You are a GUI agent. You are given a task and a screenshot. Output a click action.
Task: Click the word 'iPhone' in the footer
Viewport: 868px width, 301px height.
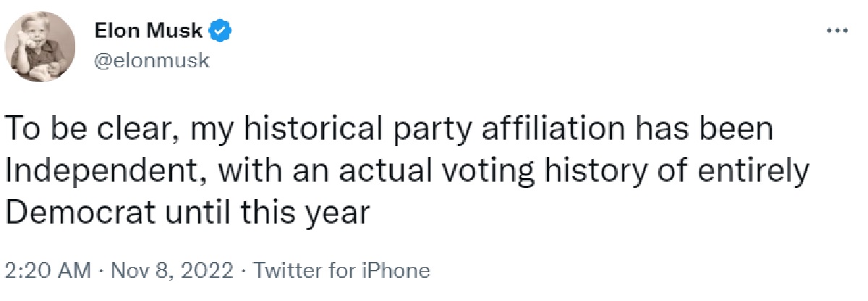coord(402,271)
